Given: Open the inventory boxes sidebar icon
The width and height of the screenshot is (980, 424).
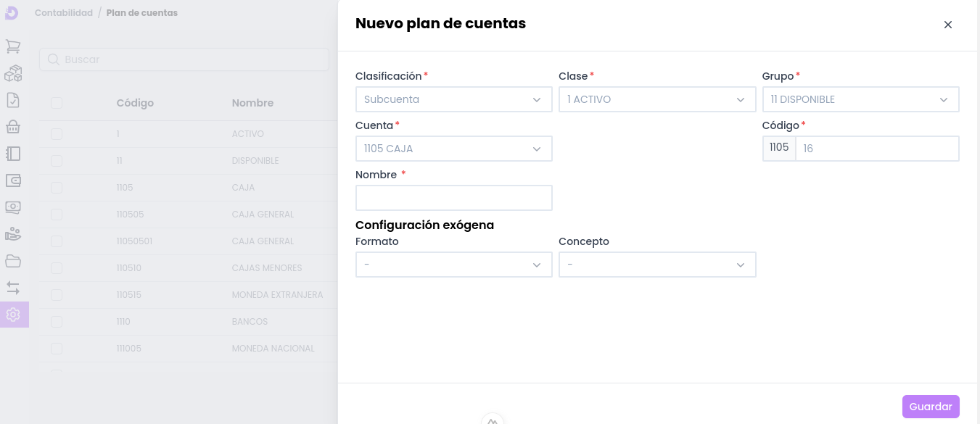Looking at the screenshot, I should point(13,73).
